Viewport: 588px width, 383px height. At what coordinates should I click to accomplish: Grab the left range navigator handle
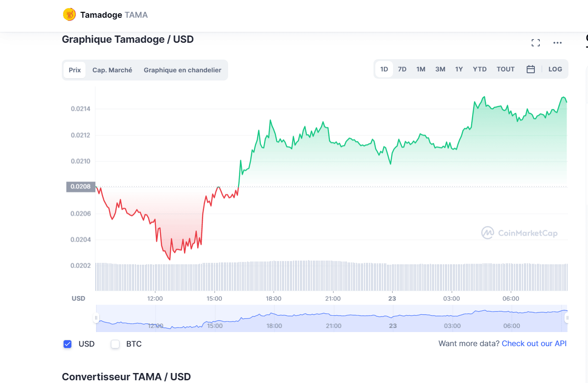click(x=96, y=317)
